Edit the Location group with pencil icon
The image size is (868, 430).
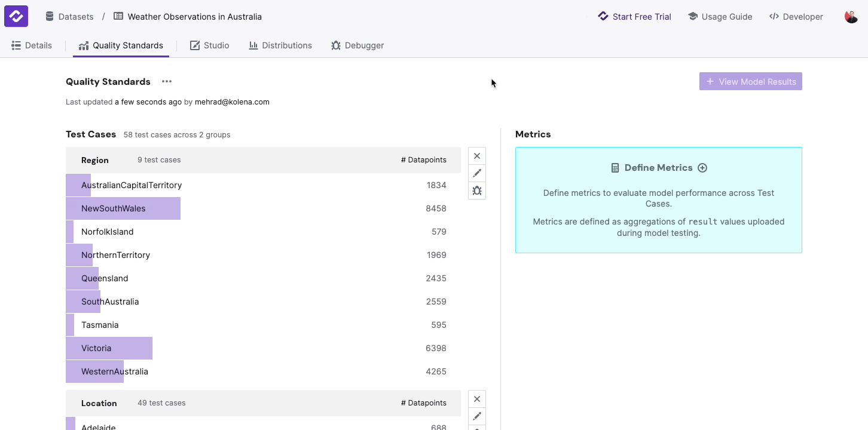476,416
